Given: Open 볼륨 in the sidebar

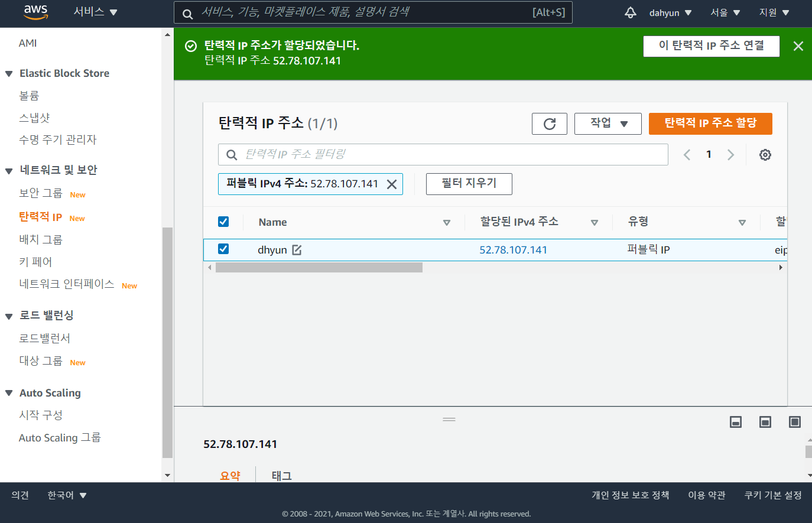Looking at the screenshot, I should (x=29, y=95).
